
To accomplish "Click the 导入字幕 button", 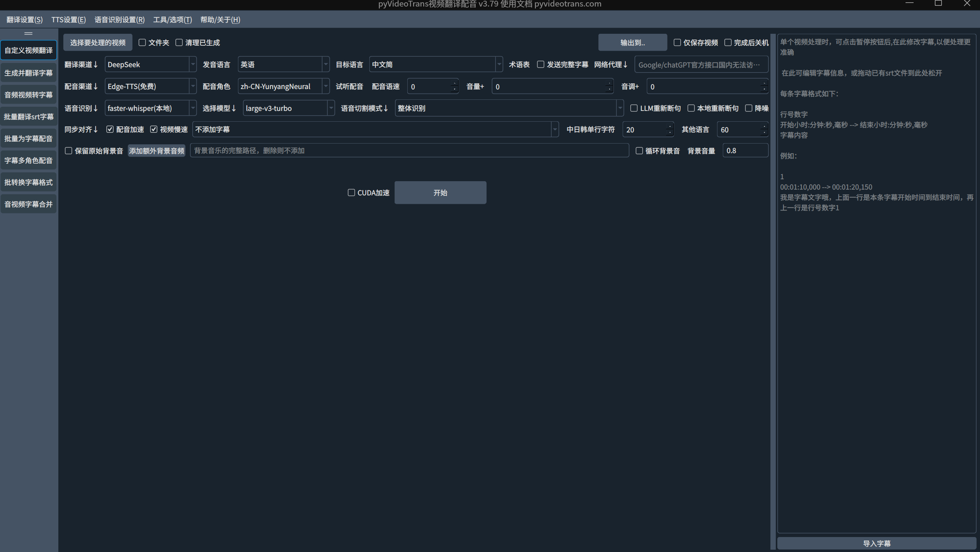I will pos(876,544).
